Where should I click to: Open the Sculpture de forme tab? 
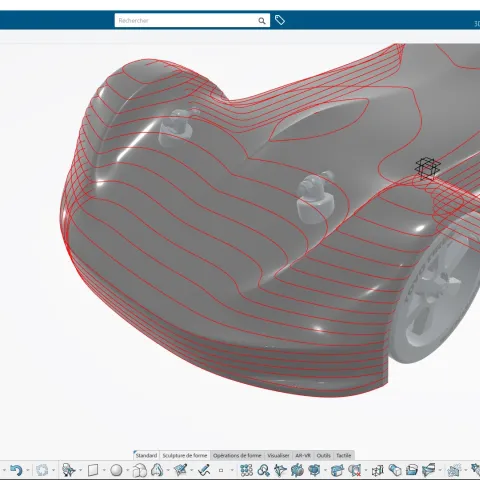185,455
